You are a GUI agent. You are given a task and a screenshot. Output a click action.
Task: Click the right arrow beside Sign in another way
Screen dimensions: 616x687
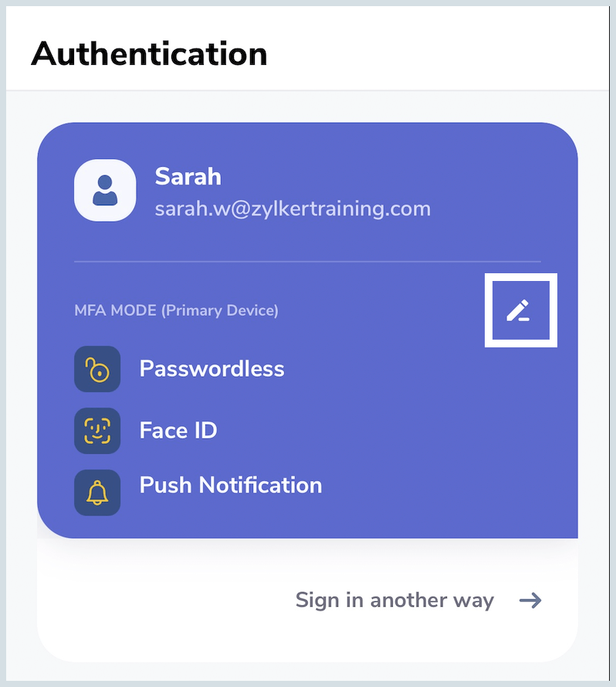530,601
